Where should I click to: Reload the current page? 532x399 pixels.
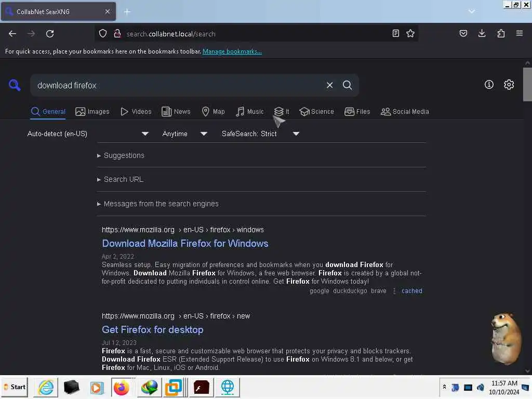[50, 34]
